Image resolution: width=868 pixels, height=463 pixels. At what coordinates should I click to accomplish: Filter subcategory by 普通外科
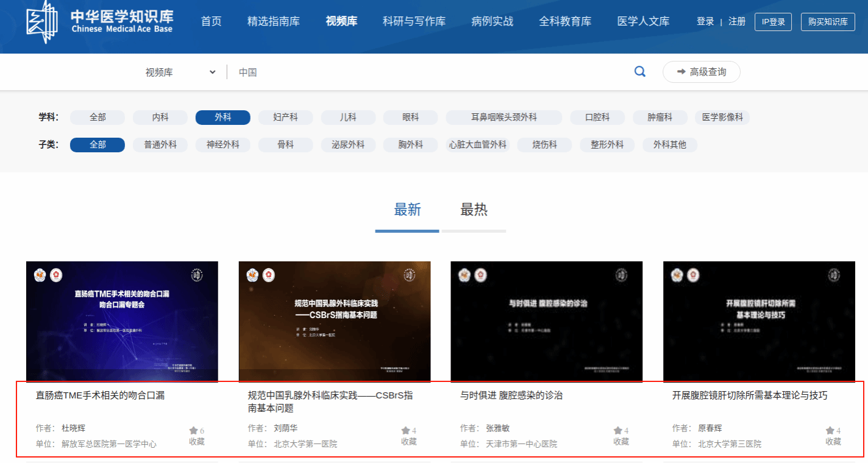[160, 145]
